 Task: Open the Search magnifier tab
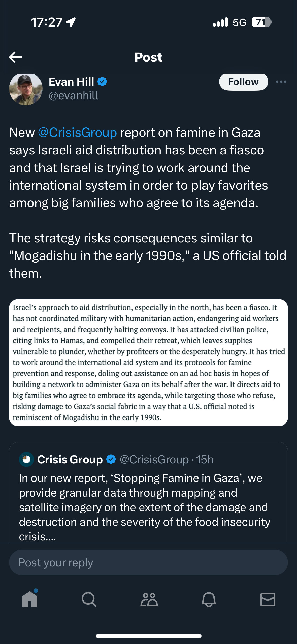(89, 599)
